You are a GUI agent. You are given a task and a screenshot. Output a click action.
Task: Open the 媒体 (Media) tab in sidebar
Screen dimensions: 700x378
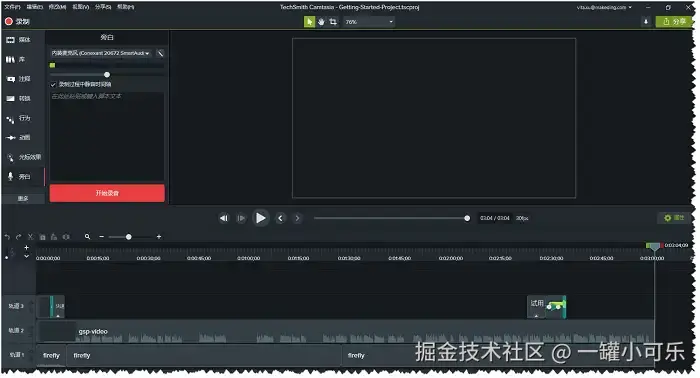pos(18,40)
